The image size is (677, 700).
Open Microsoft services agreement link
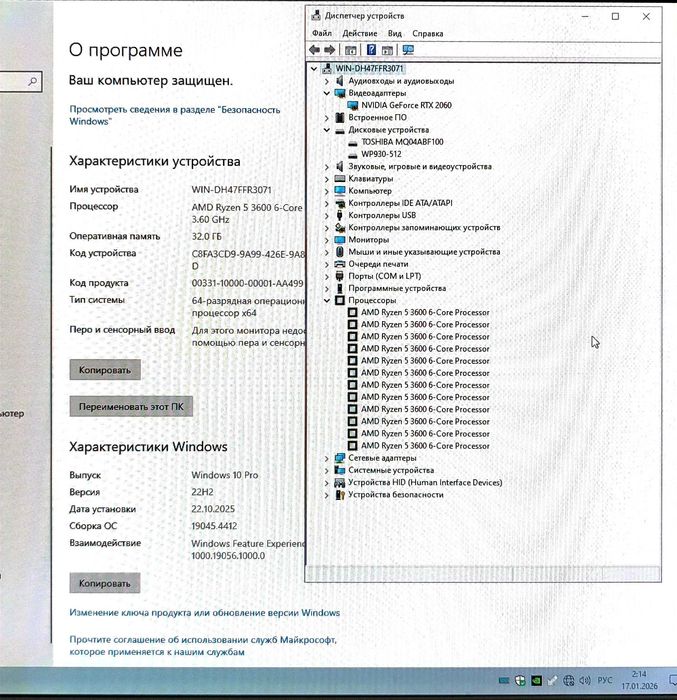click(x=203, y=646)
